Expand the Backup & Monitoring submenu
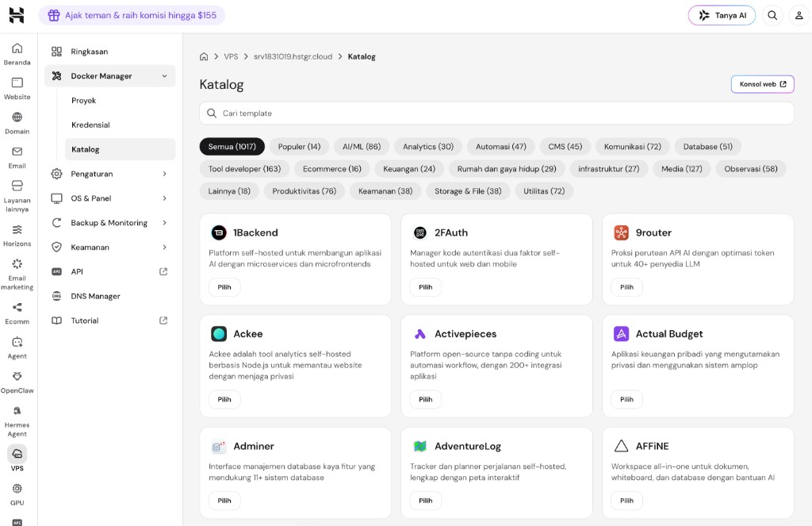Viewport: 812px width, 526px height. click(x=164, y=223)
